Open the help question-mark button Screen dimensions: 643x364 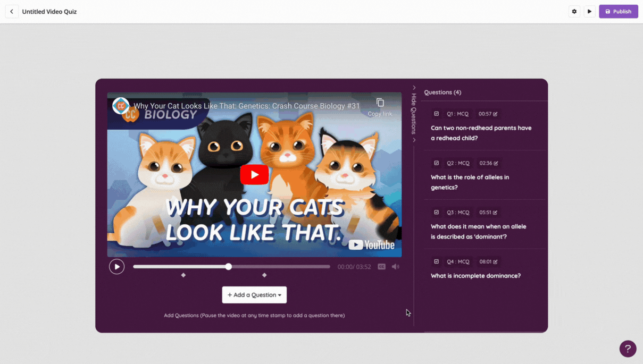(628, 349)
